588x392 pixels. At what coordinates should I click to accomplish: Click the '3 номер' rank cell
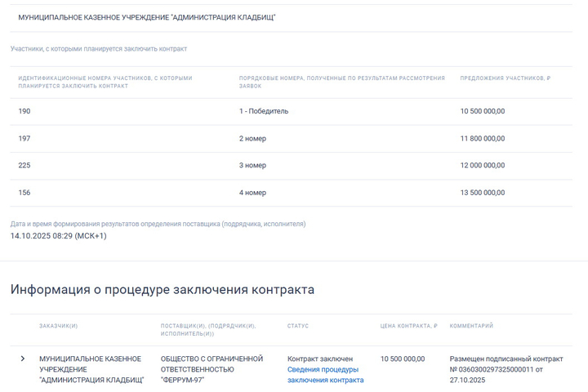click(252, 166)
